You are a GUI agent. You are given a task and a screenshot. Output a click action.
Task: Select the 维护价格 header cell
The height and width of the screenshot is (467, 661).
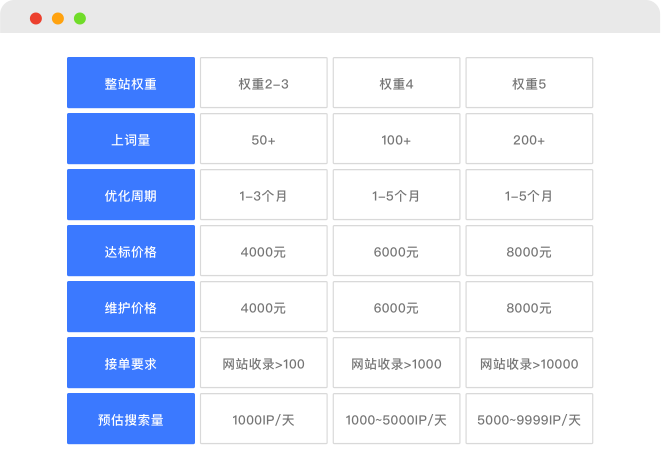[x=131, y=307]
